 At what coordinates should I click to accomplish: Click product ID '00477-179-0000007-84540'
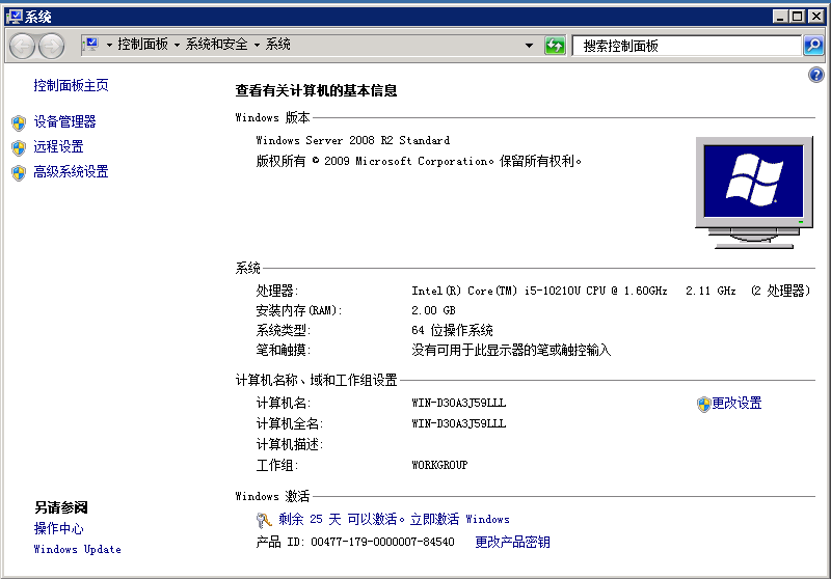tap(383, 542)
